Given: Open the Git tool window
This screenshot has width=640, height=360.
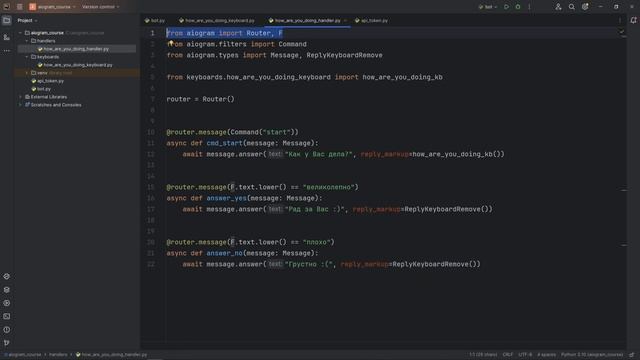Looking at the screenshot, I should pyautogui.click(x=7, y=343).
